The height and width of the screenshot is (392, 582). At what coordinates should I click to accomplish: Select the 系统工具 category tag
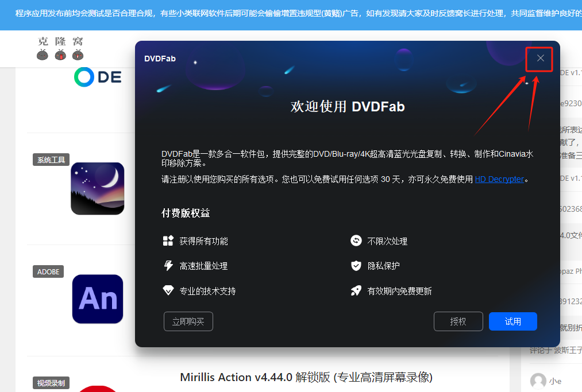coord(51,160)
